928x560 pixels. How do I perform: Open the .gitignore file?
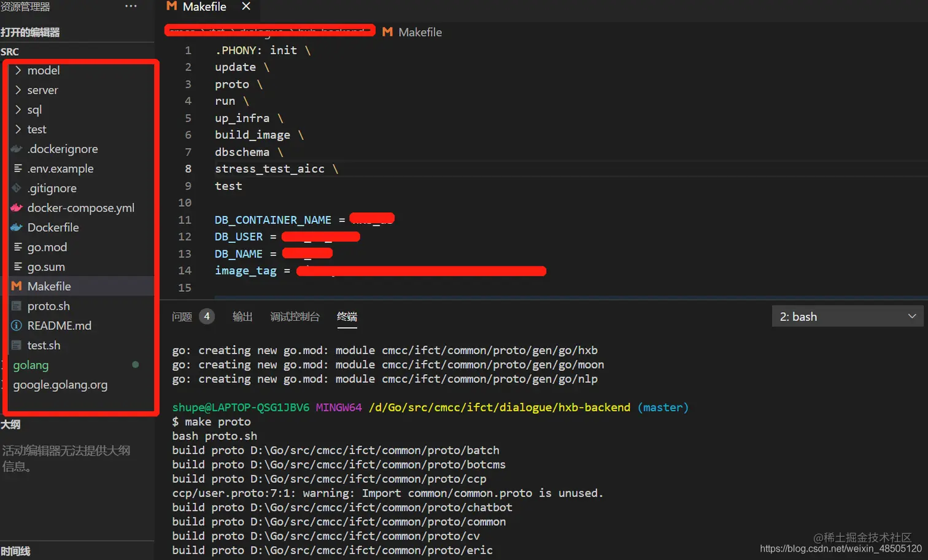pos(52,188)
